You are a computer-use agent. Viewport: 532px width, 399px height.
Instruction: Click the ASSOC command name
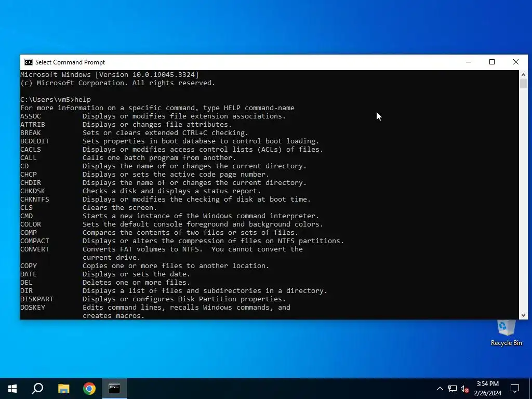point(31,116)
